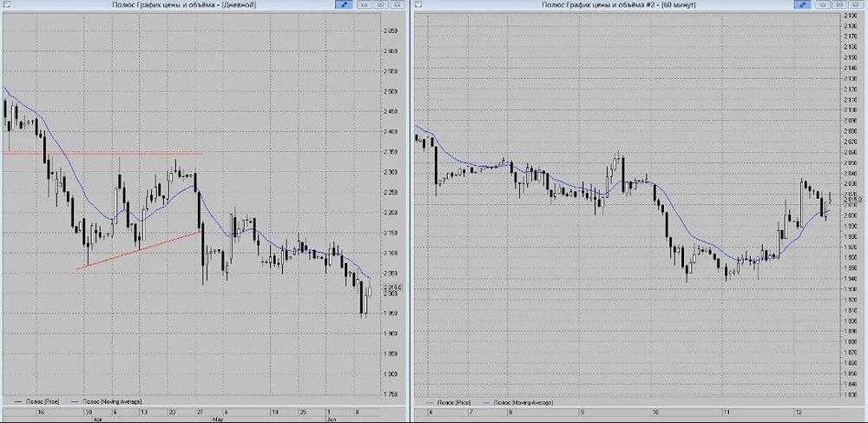Minimize the 60-minute chart window
Image resolution: width=868 pixels, height=423 pixels.
click(x=824, y=4)
